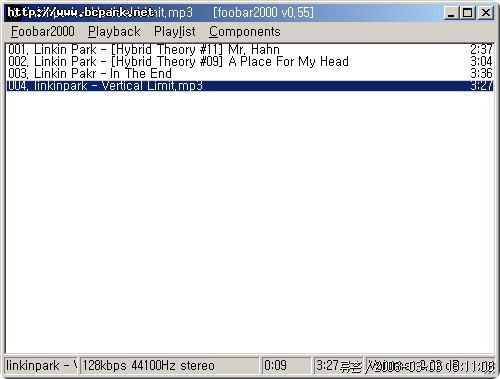Click the 3:04 duration of track 002
Screen dimensions: 500x379
481,61
